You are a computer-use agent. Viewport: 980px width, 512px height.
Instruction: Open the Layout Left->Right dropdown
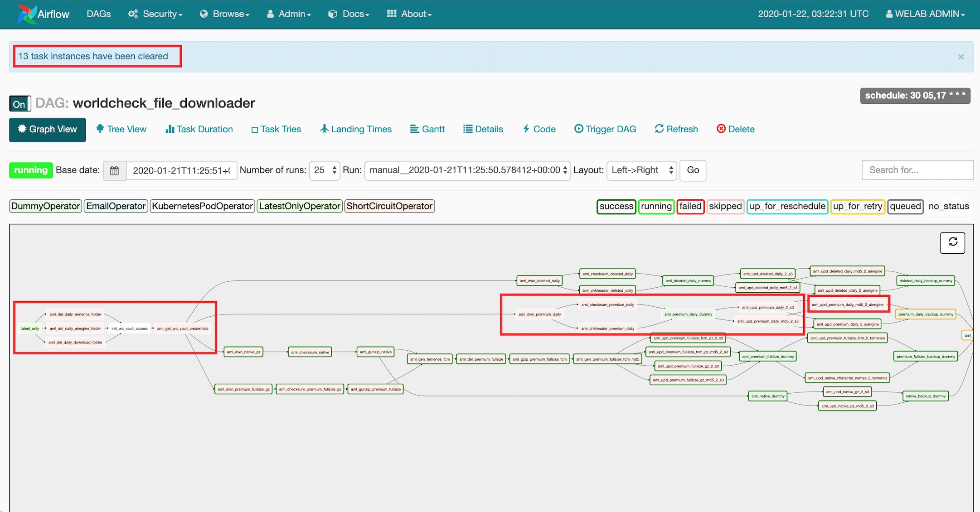point(641,170)
